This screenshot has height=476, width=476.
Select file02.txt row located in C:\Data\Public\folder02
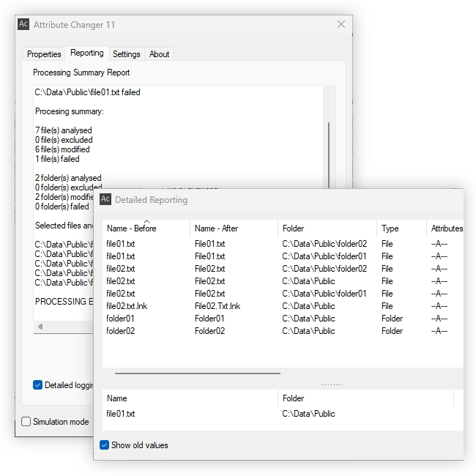point(283,269)
